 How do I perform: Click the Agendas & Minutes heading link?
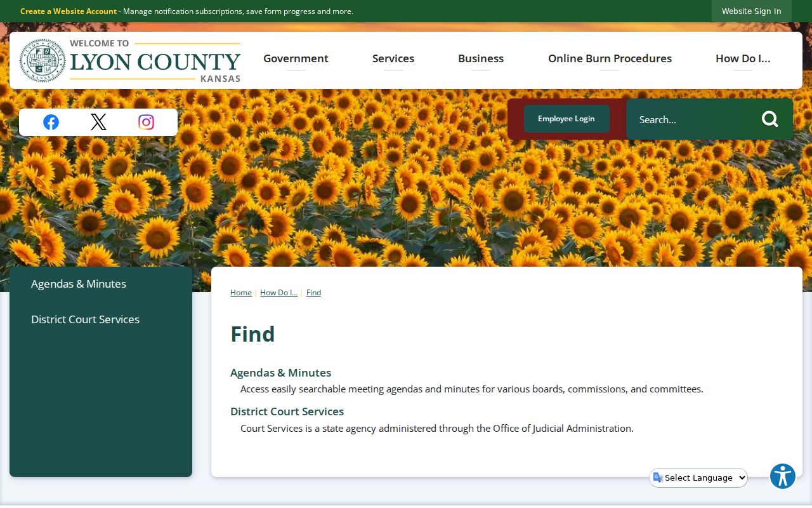pyautogui.click(x=280, y=373)
